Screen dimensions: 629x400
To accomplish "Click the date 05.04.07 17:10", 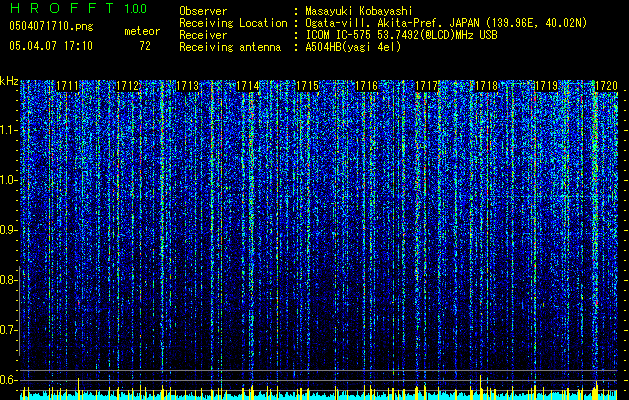I will pyautogui.click(x=51, y=46).
